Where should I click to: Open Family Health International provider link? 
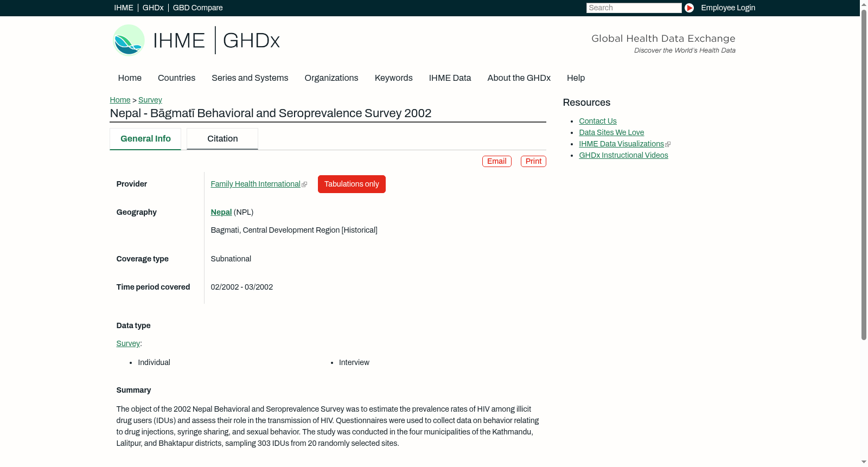pos(256,184)
